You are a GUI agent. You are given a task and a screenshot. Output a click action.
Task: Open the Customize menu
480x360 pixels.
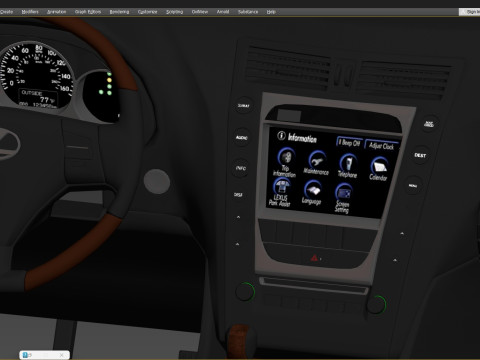coord(147,12)
